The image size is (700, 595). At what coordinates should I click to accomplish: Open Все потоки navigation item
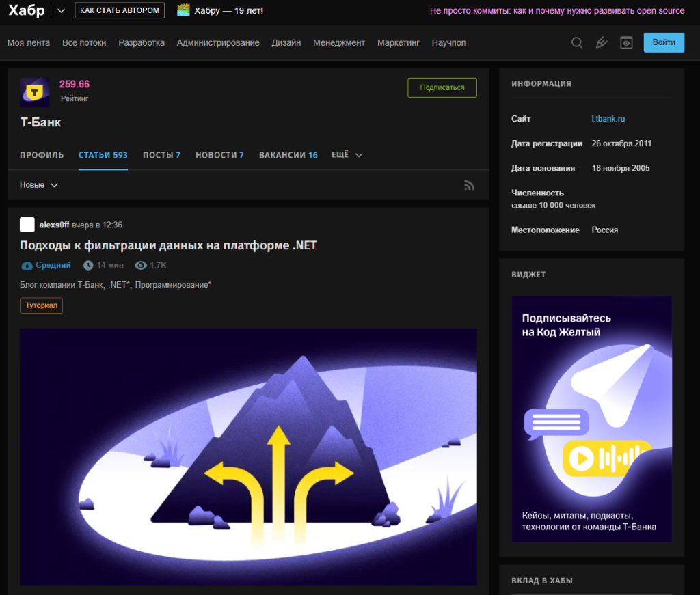(x=84, y=43)
